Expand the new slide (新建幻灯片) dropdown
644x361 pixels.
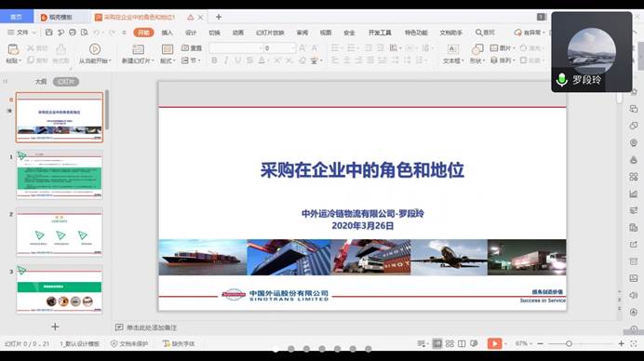[153, 60]
